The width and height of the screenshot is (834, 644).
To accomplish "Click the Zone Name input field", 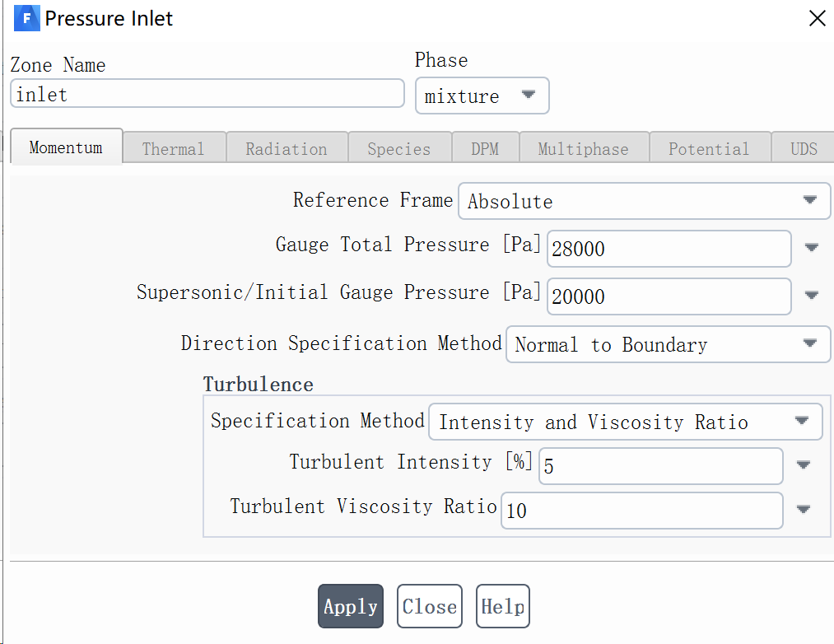I will click(x=207, y=94).
